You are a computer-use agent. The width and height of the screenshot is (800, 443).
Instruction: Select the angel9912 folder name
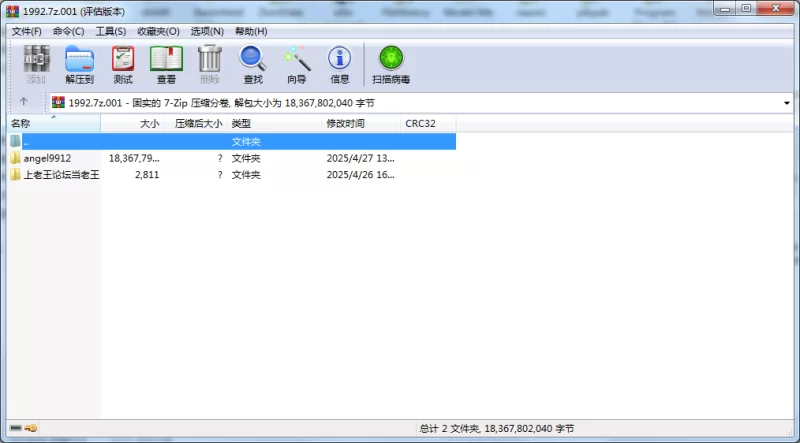[x=47, y=158]
